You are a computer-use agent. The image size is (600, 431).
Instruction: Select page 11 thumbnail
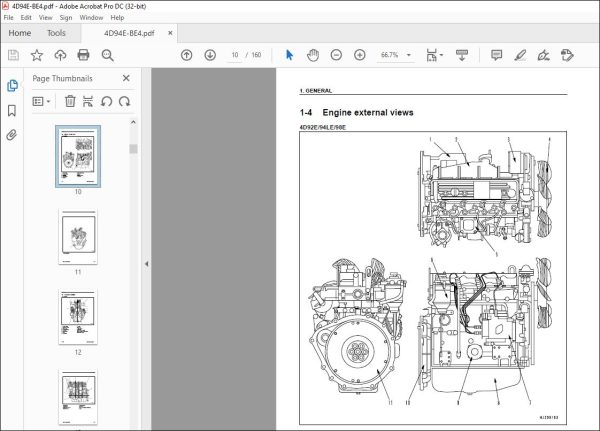point(78,237)
